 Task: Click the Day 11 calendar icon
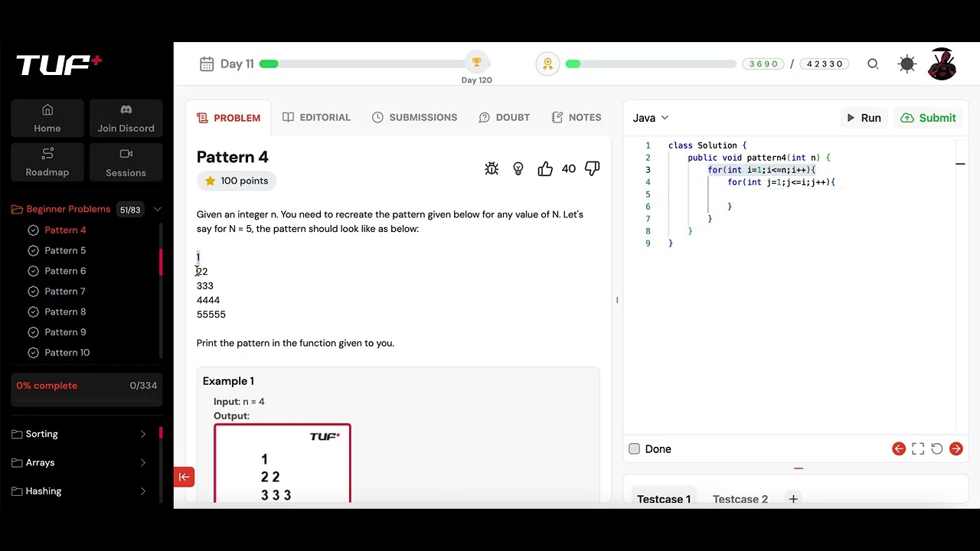point(207,64)
